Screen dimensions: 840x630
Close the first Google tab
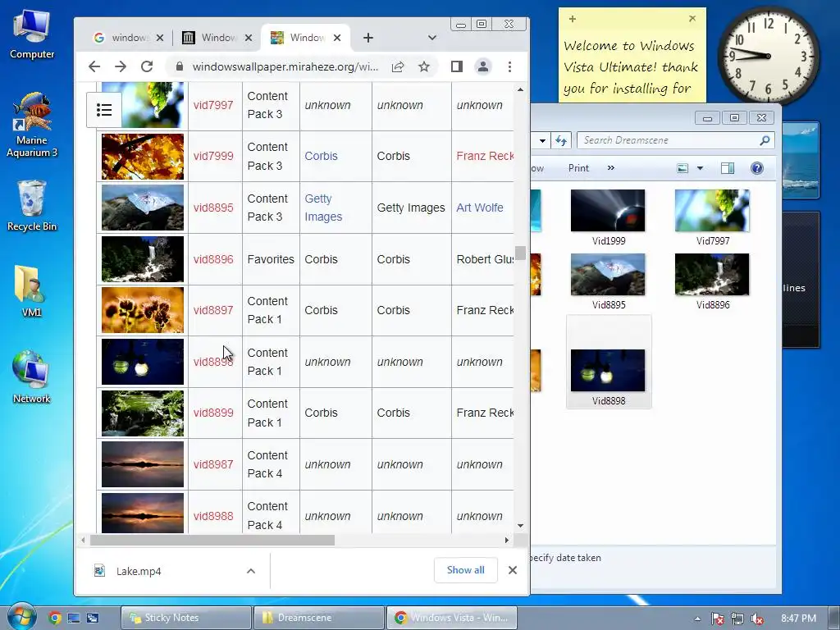(x=160, y=38)
